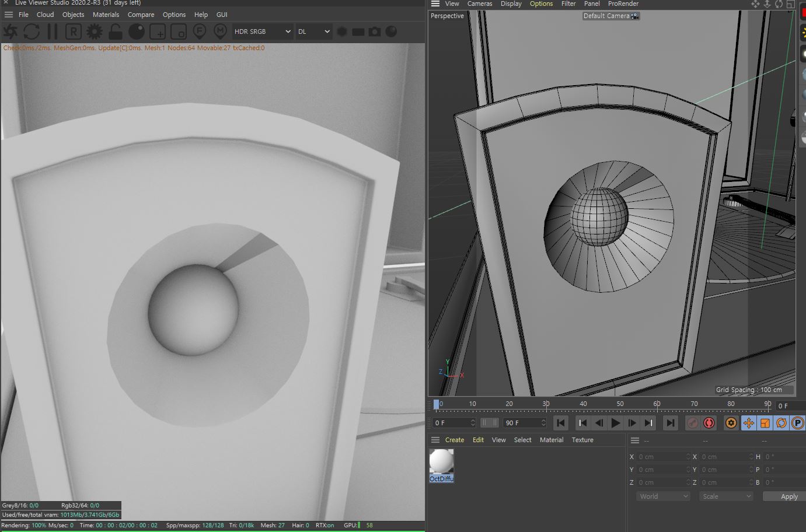Click the frame 60 mark on timeline ruler

coord(657,404)
